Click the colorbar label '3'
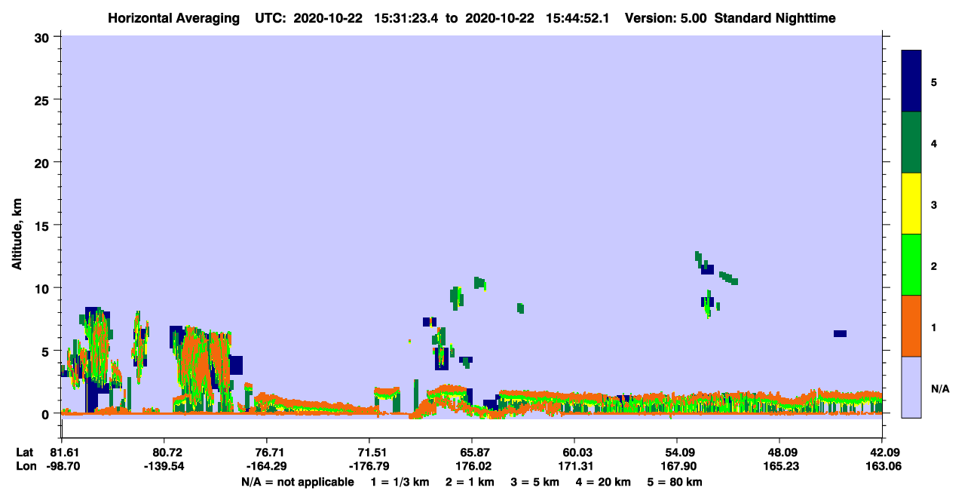The width and height of the screenshot is (980, 503). tap(934, 204)
